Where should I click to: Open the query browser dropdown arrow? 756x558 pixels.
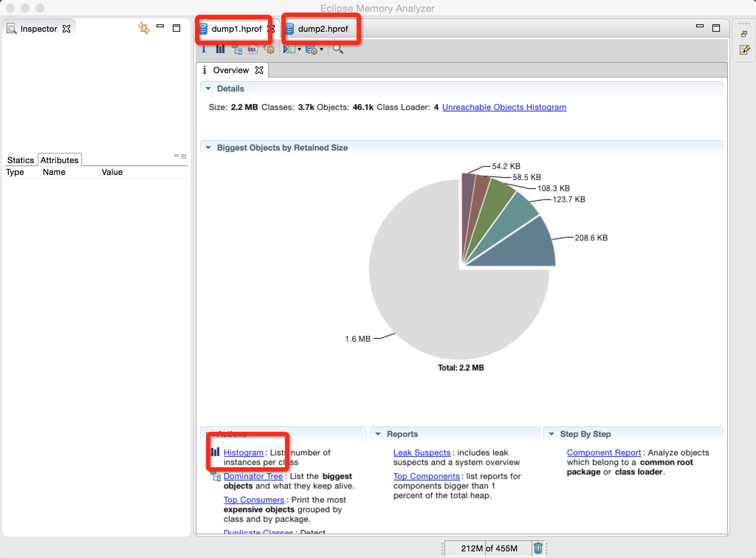[x=322, y=49]
